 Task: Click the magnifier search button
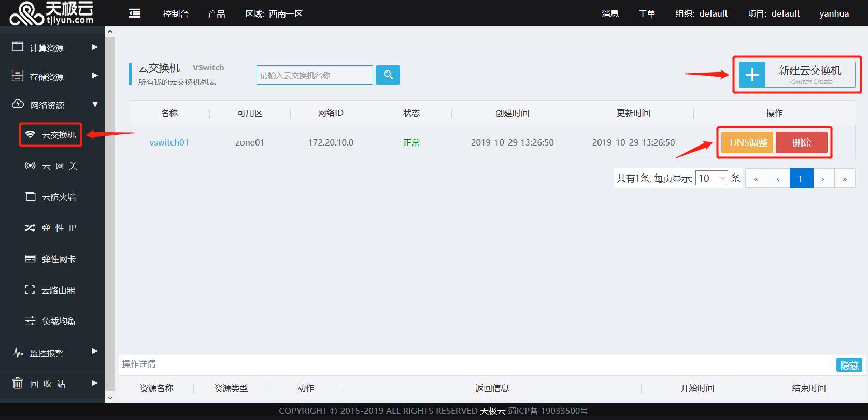coord(388,75)
